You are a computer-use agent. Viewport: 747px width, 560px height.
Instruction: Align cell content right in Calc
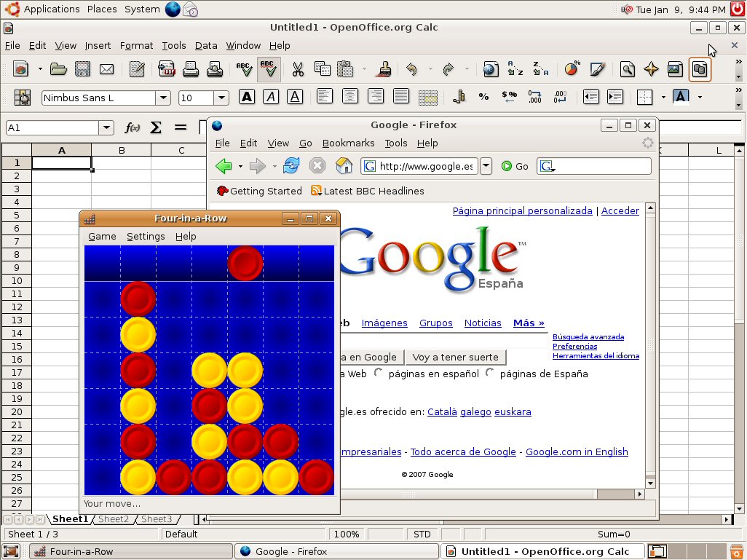pos(376,98)
